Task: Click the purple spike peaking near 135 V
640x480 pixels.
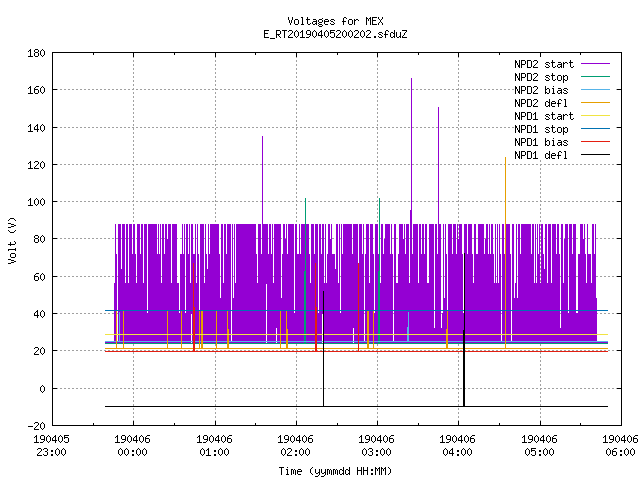Action: point(262,180)
